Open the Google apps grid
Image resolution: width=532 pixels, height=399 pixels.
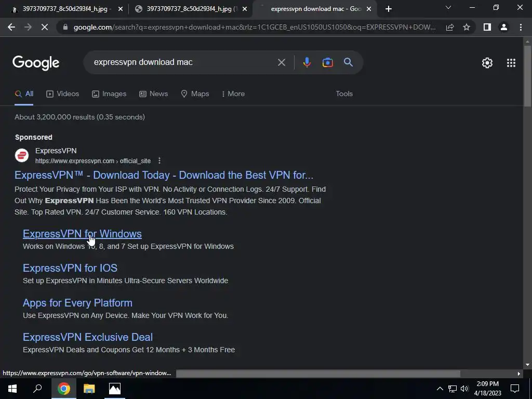(511, 63)
